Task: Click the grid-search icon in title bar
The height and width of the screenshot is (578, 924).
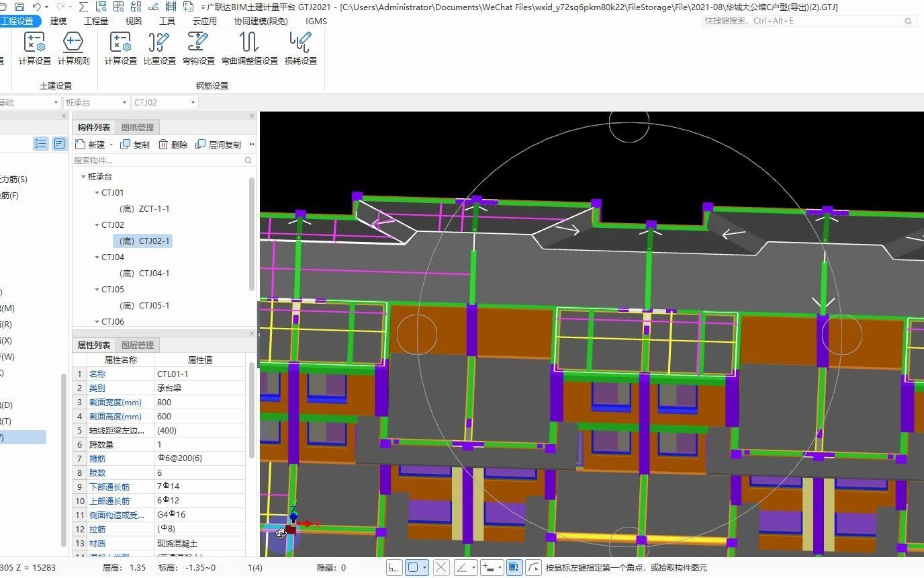Action: (136, 7)
